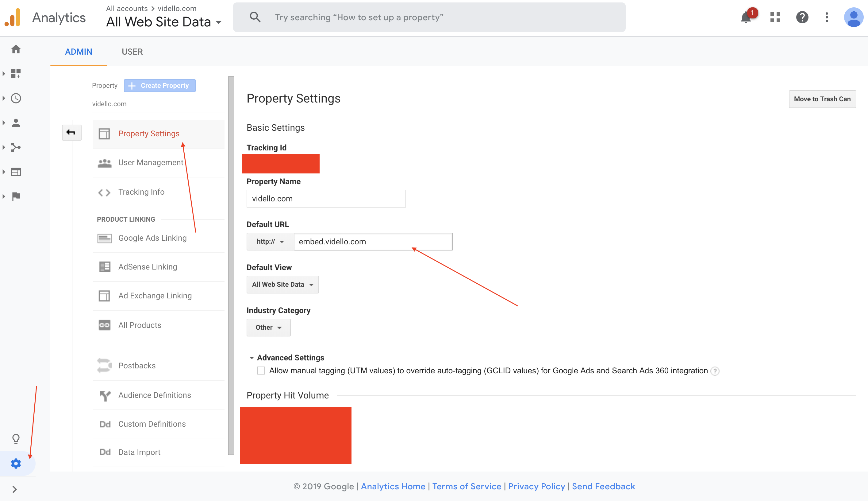Image resolution: width=868 pixels, height=501 pixels.
Task: Collapse the Advanced Settings section
Action: click(x=251, y=358)
